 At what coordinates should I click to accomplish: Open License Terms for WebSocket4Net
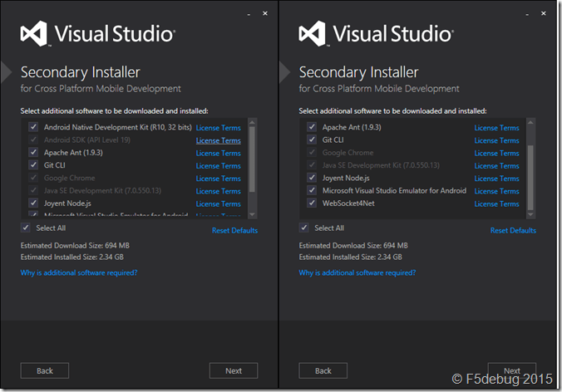[497, 203]
